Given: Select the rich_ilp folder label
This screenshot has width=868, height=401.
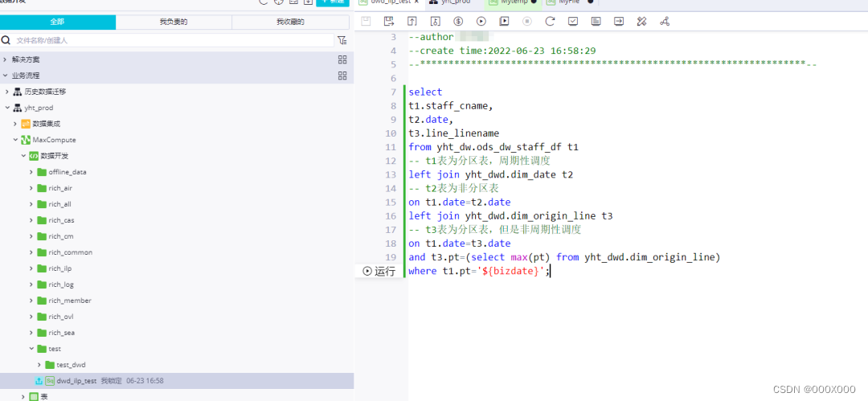Looking at the screenshot, I should (60, 268).
